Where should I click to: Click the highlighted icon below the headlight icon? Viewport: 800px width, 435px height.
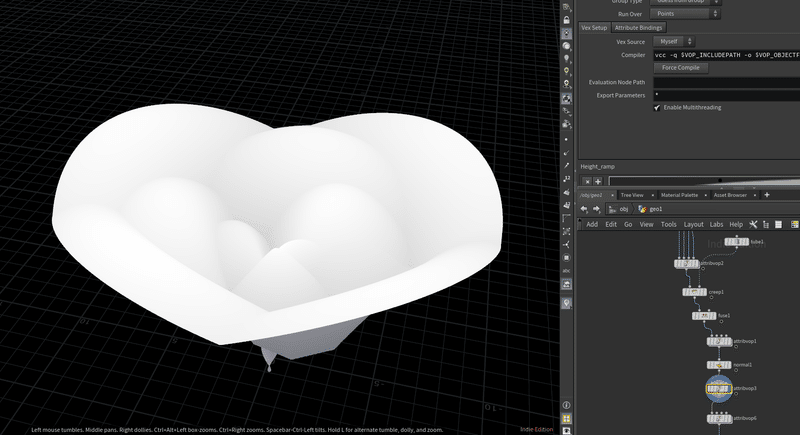click(x=566, y=98)
